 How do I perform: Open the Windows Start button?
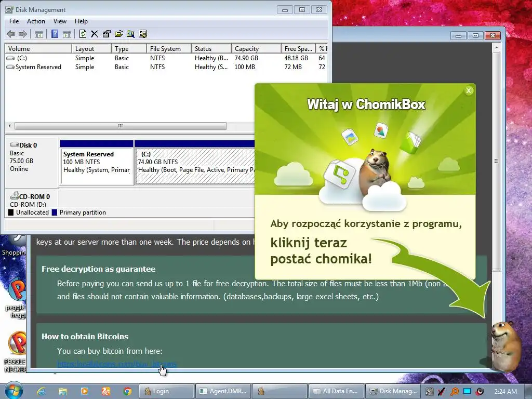[x=14, y=390]
